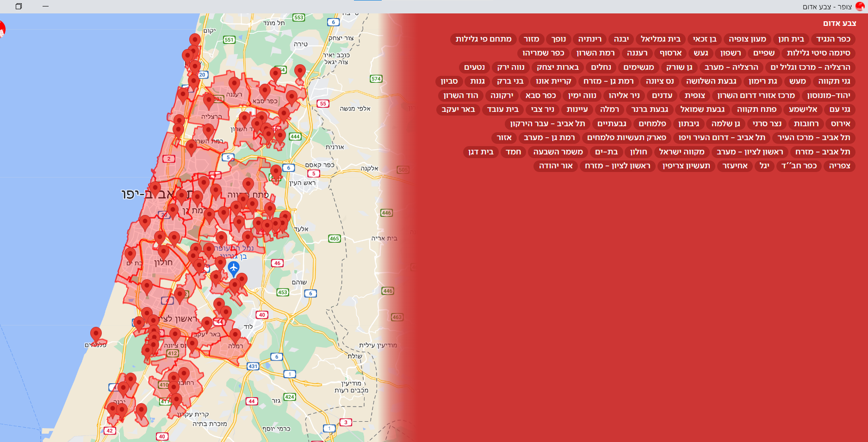Click the restore window button in the title bar
This screenshot has height=442, width=868.
pyautogui.click(x=19, y=6)
